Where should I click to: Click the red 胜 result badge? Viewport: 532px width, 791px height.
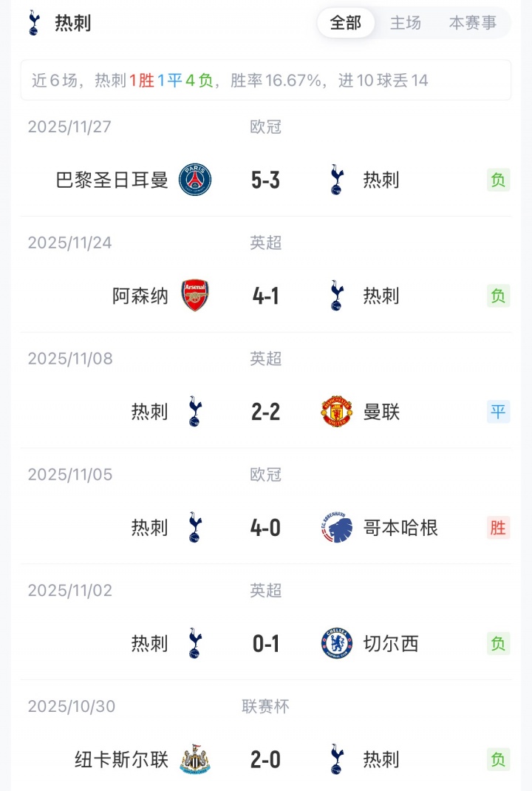tap(499, 528)
